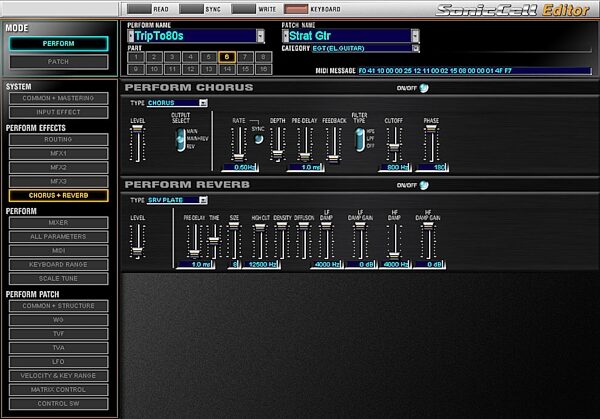Select part 6
Image resolution: width=600 pixels, height=419 pixels.
tap(227, 57)
